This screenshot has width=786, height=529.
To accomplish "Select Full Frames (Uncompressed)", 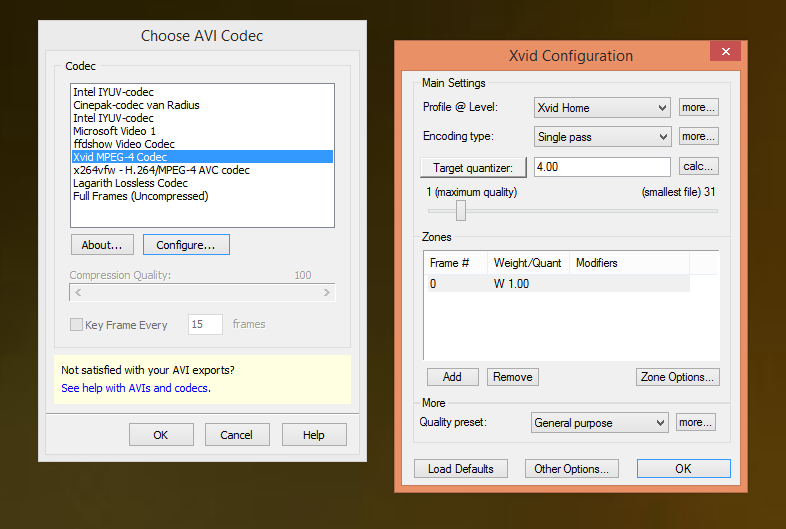I will (x=203, y=196).
